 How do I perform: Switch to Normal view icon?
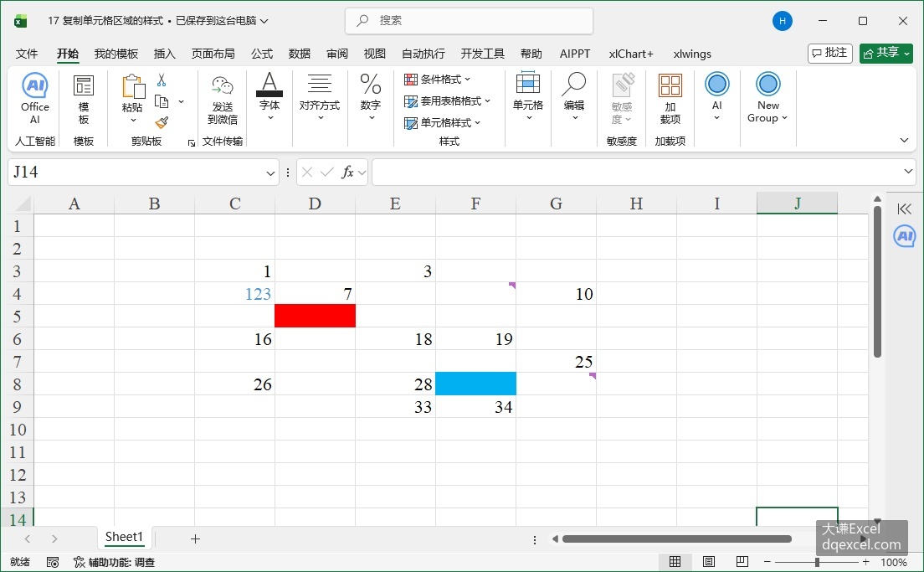(675, 561)
